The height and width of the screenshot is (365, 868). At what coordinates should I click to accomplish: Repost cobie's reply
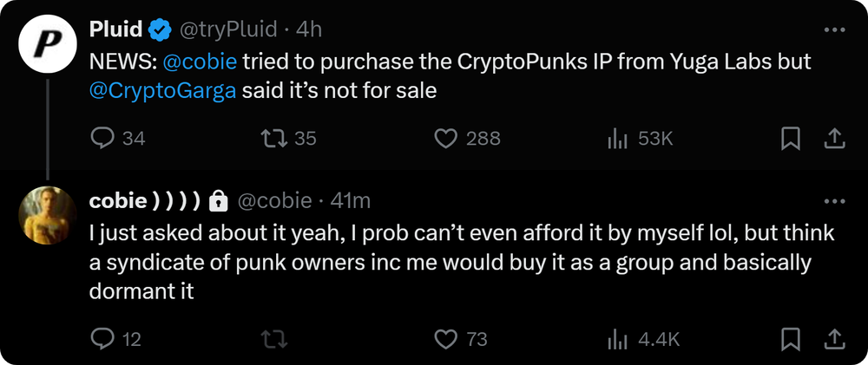point(273,339)
